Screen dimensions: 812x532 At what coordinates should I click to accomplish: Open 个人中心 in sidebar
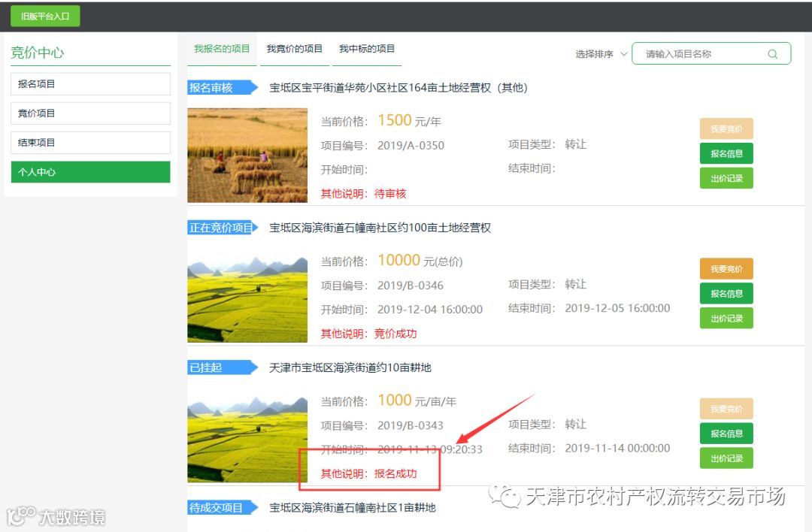(91, 172)
